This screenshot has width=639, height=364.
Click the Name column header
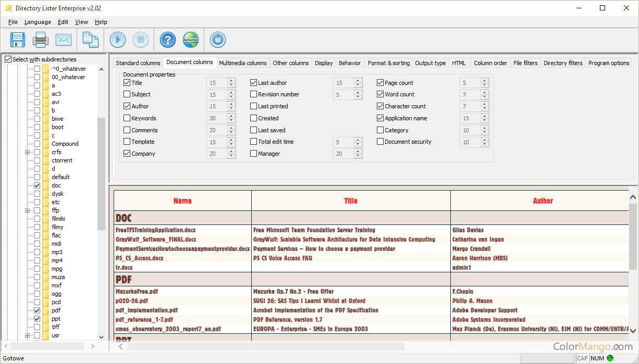[182, 200]
